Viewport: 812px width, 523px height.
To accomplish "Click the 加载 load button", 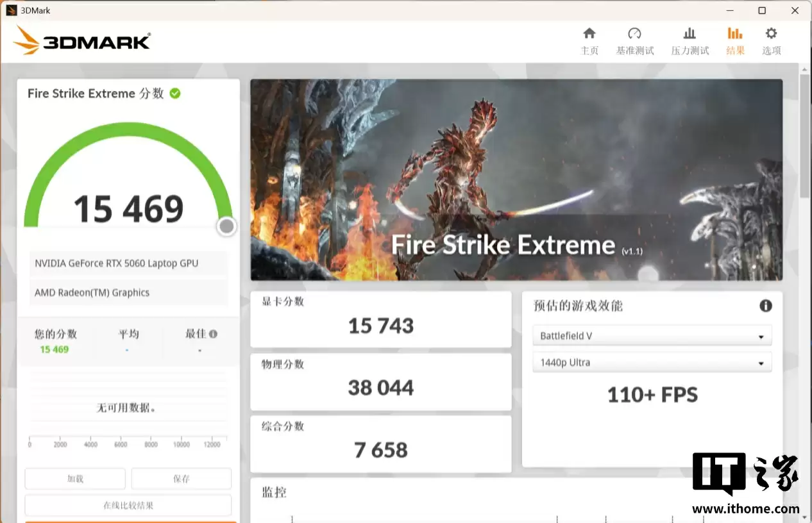I will coord(75,478).
